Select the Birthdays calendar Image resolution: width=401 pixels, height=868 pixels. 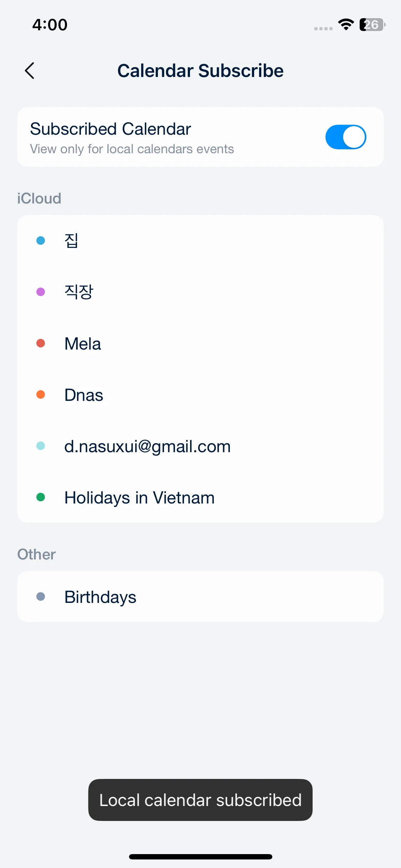click(x=200, y=597)
